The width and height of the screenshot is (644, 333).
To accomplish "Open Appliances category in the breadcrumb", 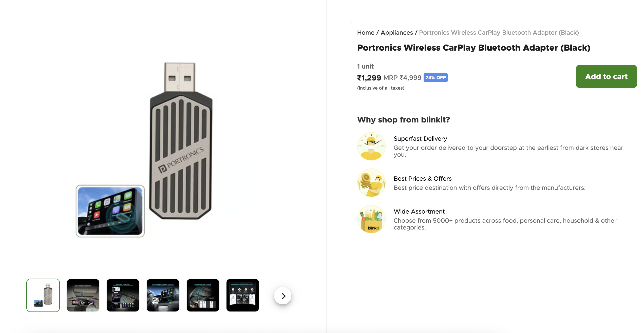I will pyautogui.click(x=396, y=33).
